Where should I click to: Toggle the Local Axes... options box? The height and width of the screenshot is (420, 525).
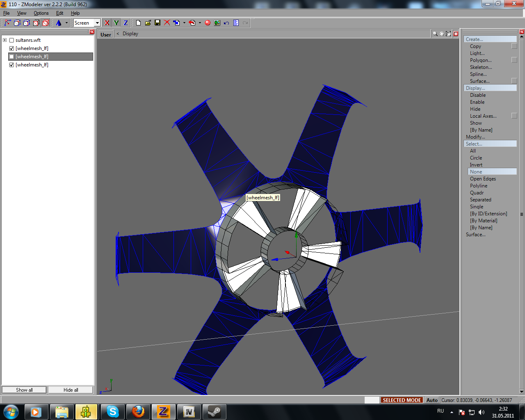click(514, 116)
